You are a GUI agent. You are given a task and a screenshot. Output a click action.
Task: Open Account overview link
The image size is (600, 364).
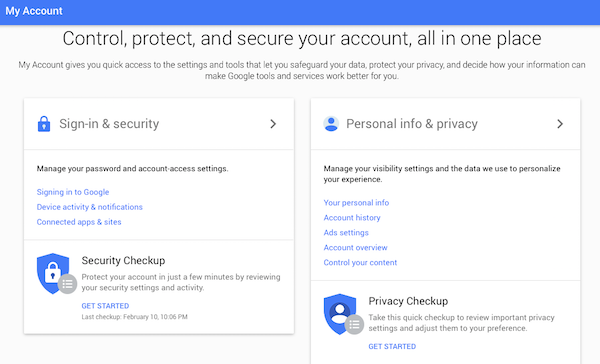click(355, 248)
